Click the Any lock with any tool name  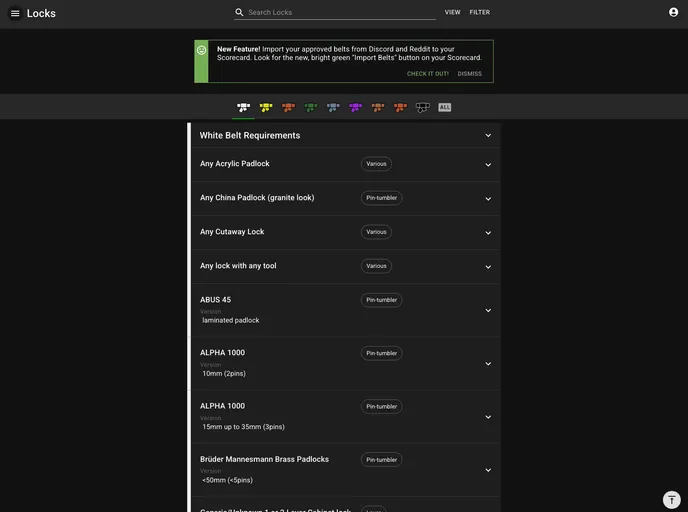click(x=238, y=266)
